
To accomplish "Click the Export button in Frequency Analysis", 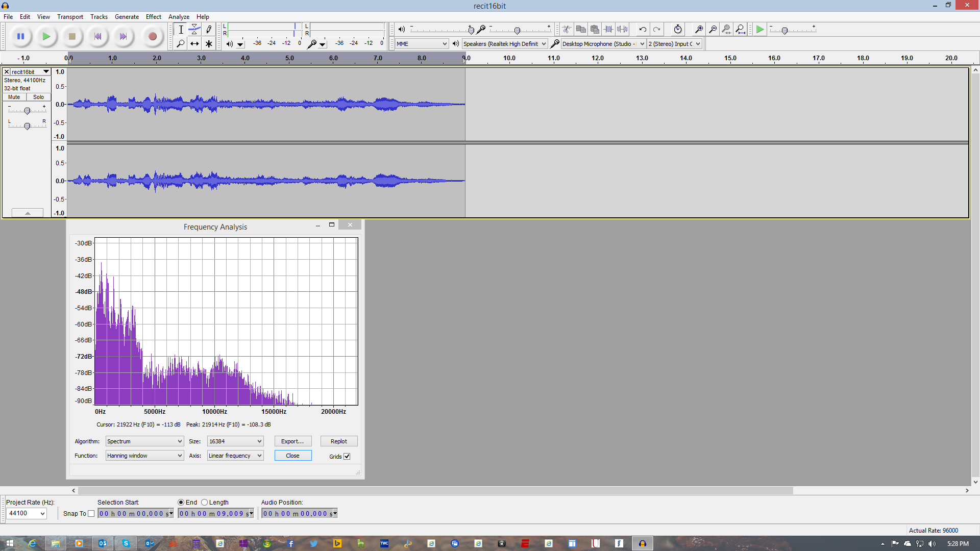I will tap(292, 441).
